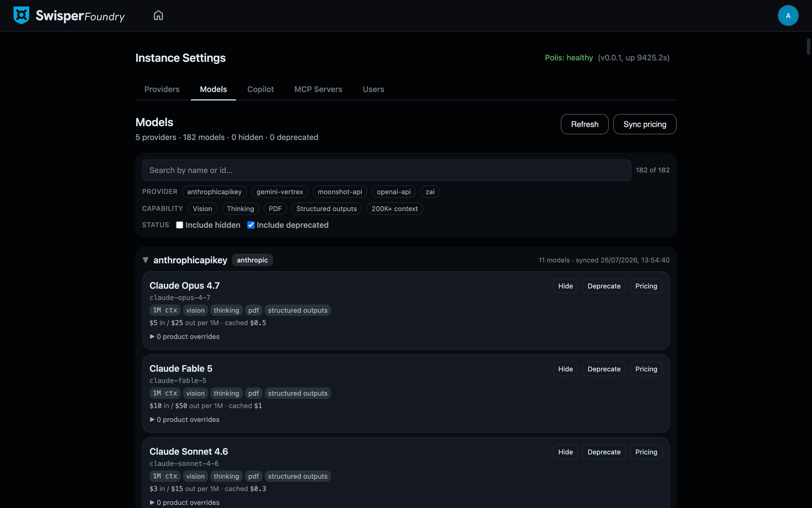
Task: Toggle the Structured outputs capability filter
Action: pos(326,209)
